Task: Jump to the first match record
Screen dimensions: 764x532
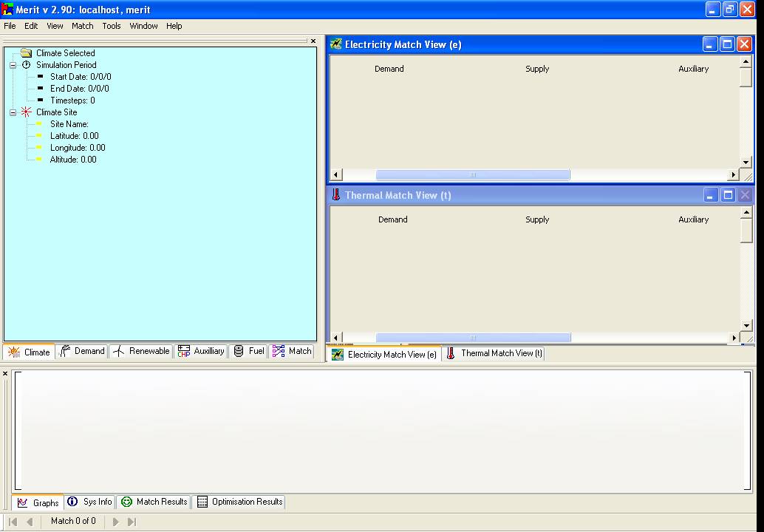Action: [x=13, y=522]
